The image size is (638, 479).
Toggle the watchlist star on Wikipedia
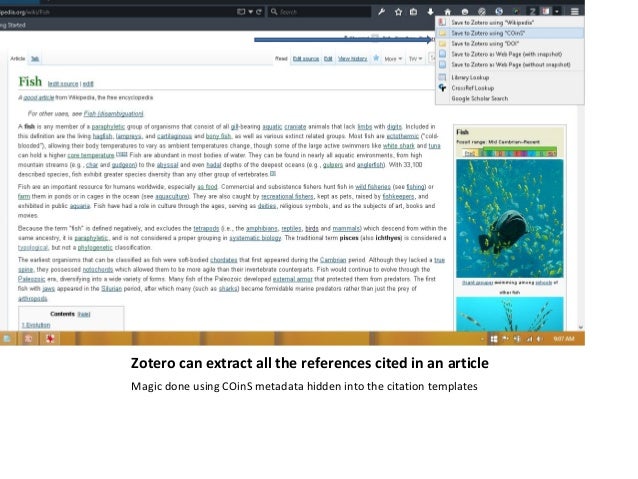(376, 59)
